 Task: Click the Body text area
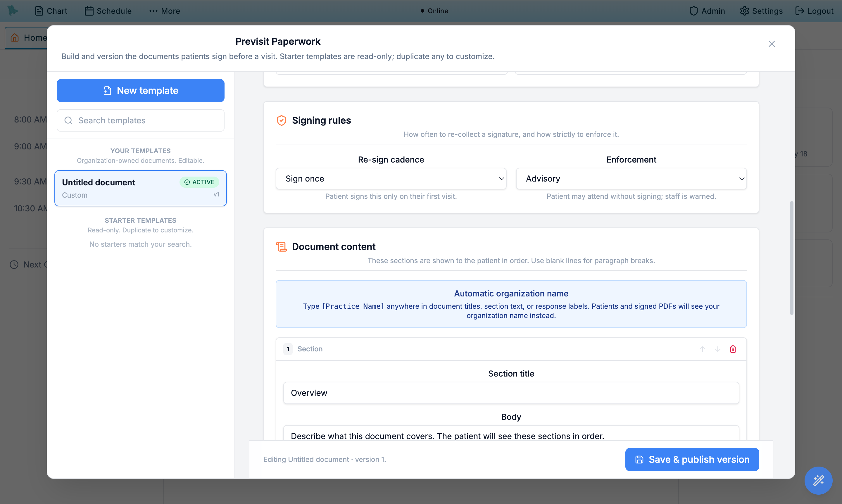511,433
